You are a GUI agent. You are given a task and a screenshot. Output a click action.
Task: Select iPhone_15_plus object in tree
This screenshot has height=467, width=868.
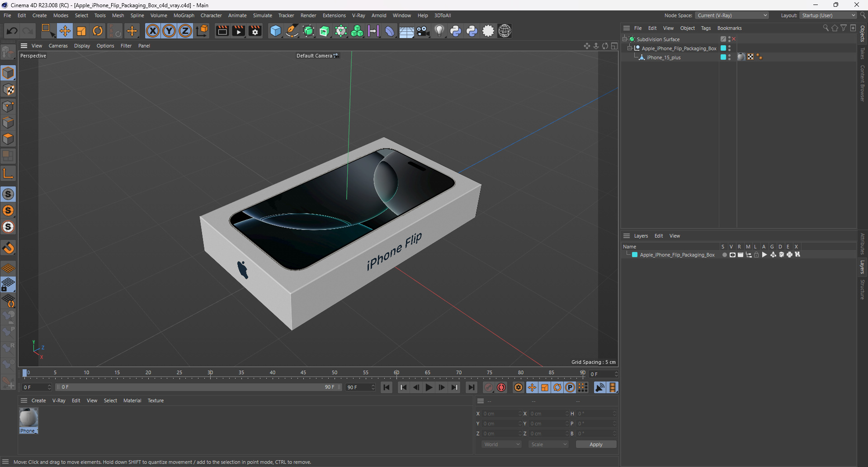[663, 57]
